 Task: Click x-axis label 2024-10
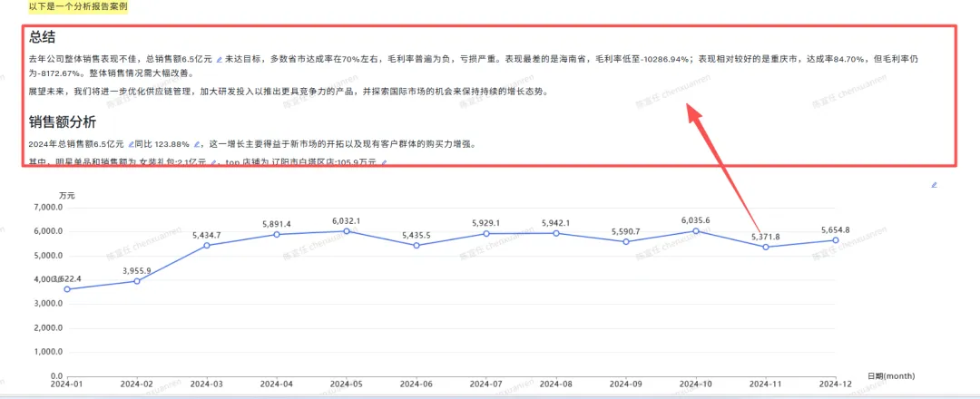tap(696, 384)
